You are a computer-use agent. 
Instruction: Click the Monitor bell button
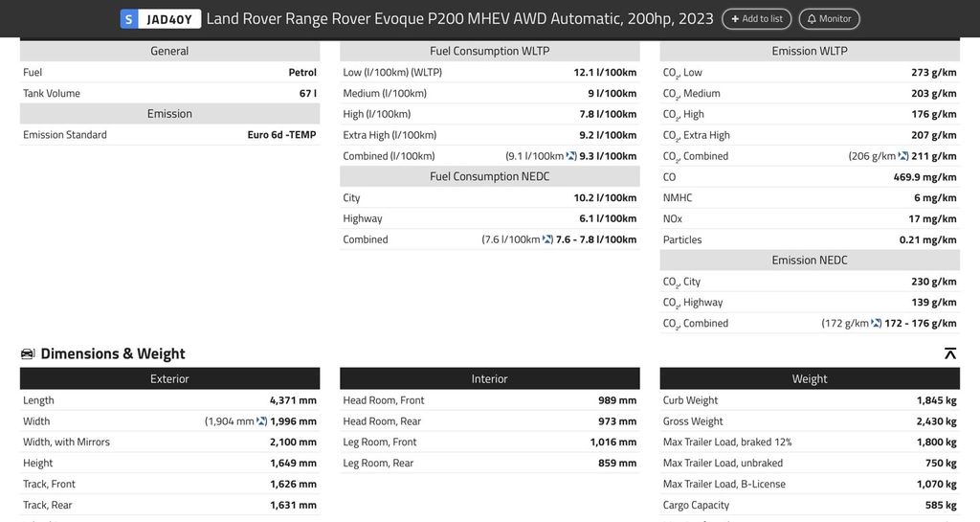[829, 19]
